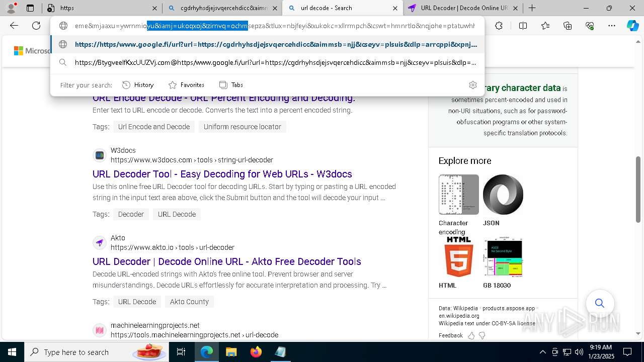
Task: Show hidden tray icons chevron
Action: point(542,352)
